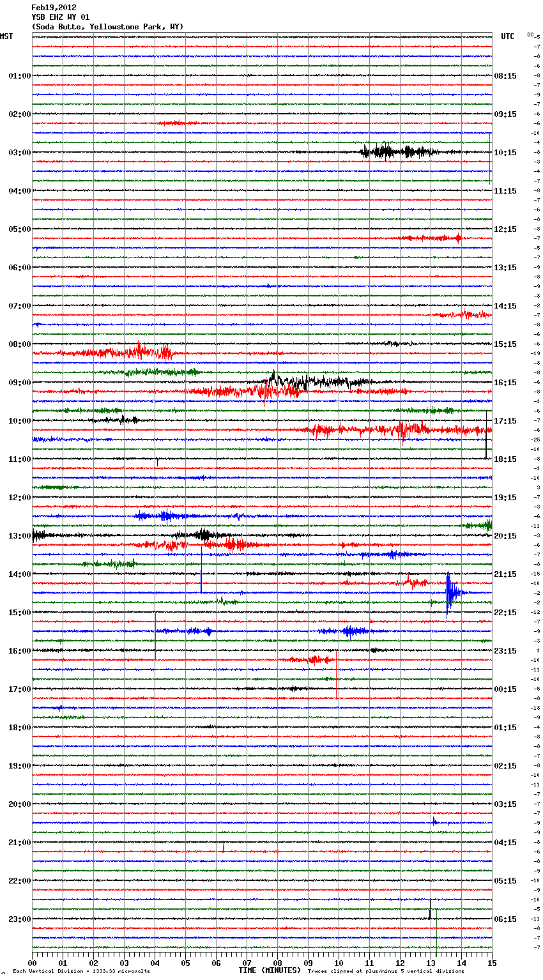The height and width of the screenshot is (980, 543).
Task: Click the '17:15' UTC time label
Action: point(505,421)
